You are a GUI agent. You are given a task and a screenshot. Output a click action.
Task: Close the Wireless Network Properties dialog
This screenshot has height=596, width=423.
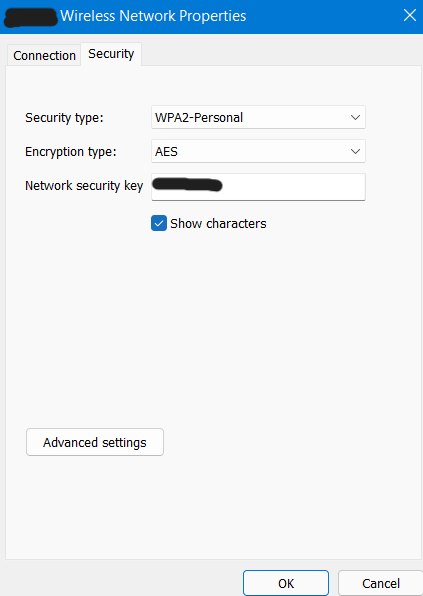410,16
